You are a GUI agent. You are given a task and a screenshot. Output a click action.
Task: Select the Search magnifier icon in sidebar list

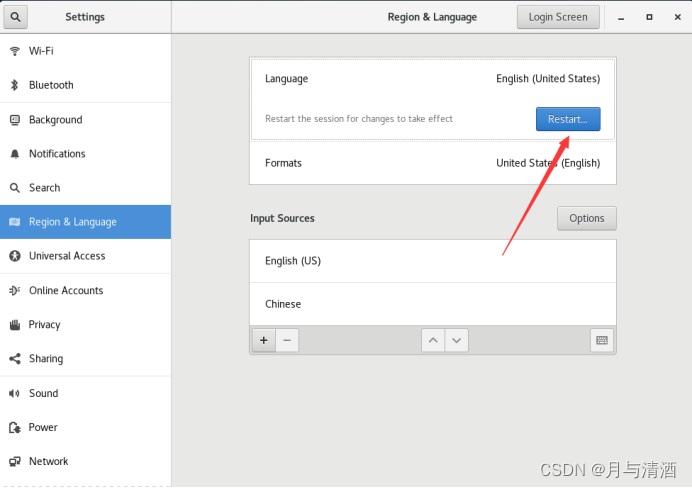coord(15,188)
